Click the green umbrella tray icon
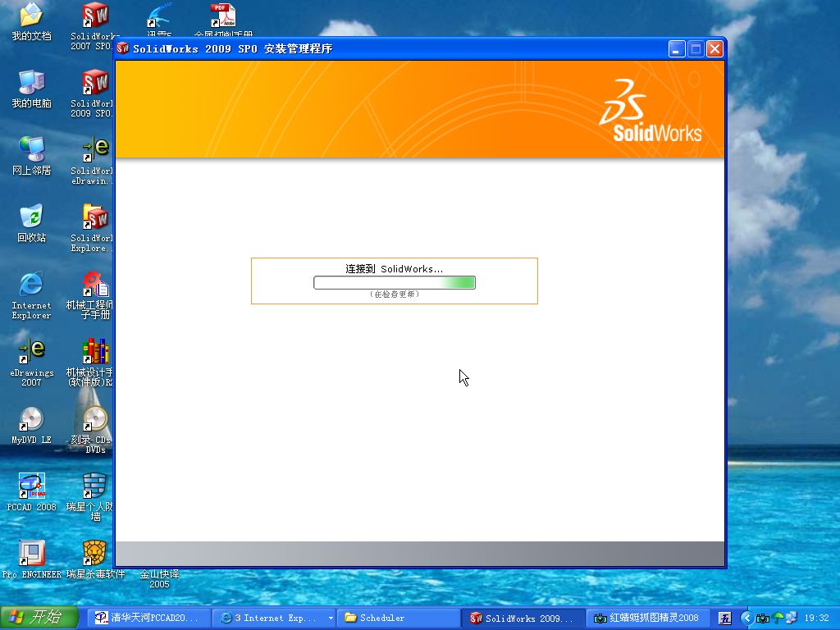Screen dimensions: 840x630 pyautogui.click(x=778, y=619)
